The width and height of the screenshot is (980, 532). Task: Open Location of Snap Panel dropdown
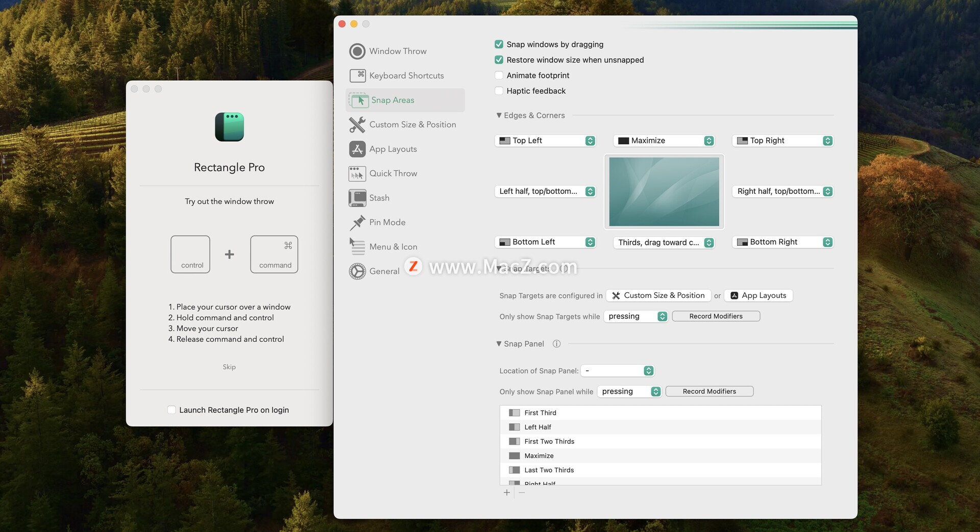618,370
